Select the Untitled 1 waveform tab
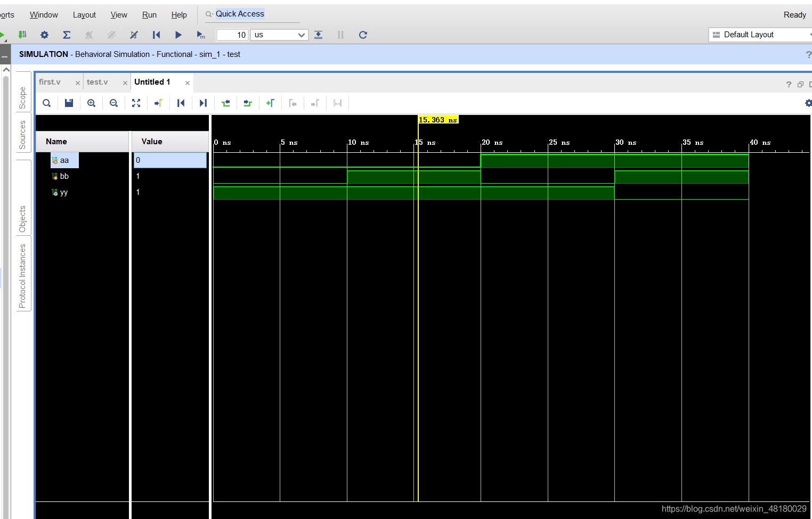 point(152,82)
